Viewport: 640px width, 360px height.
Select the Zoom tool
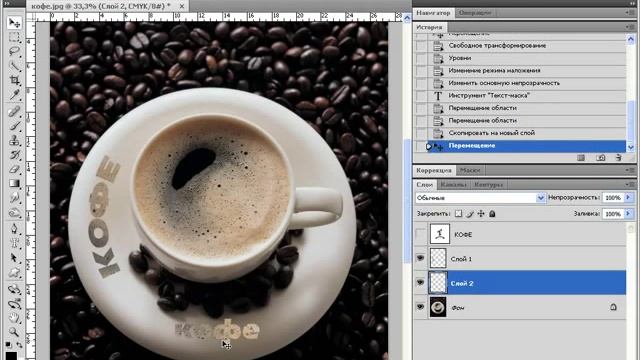point(14,332)
